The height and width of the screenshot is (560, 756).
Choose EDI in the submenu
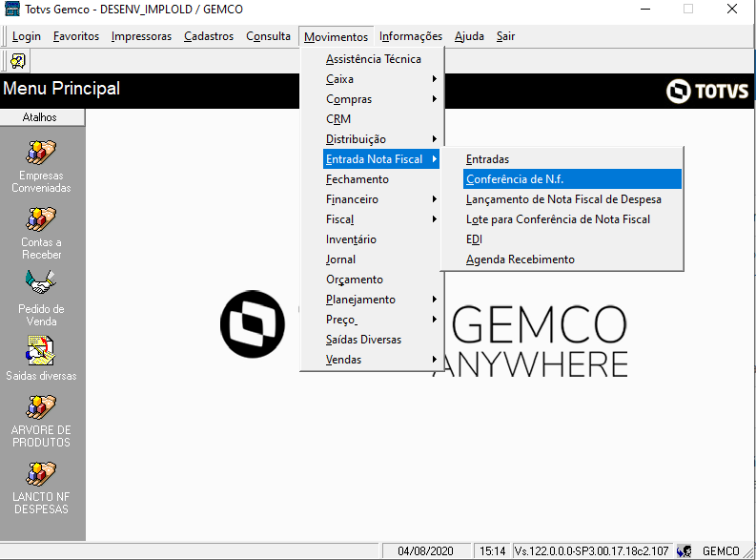pyautogui.click(x=572, y=239)
